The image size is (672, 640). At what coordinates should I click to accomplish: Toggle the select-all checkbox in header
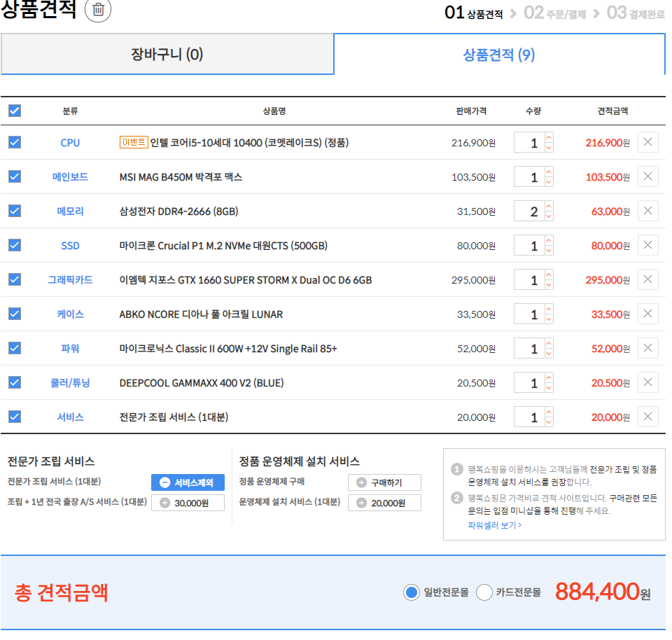pyautogui.click(x=15, y=111)
